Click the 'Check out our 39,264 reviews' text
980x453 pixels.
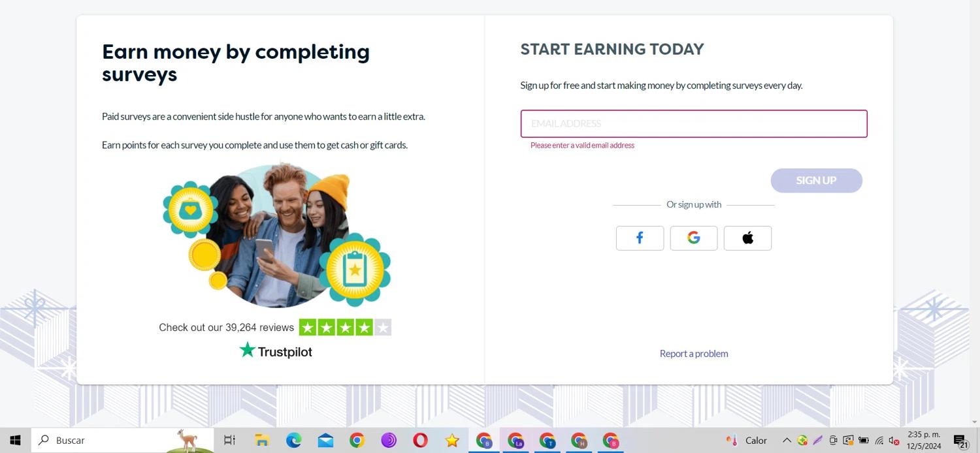coord(226,328)
